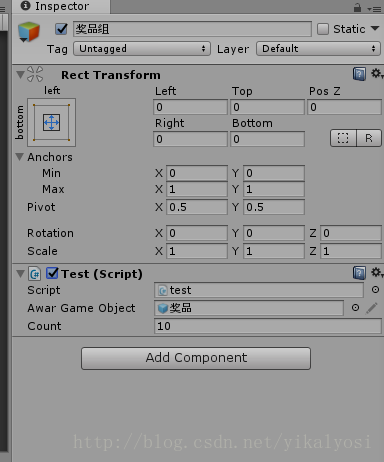
Task: Open Rect Transform gear settings menu
Action: coord(377,74)
